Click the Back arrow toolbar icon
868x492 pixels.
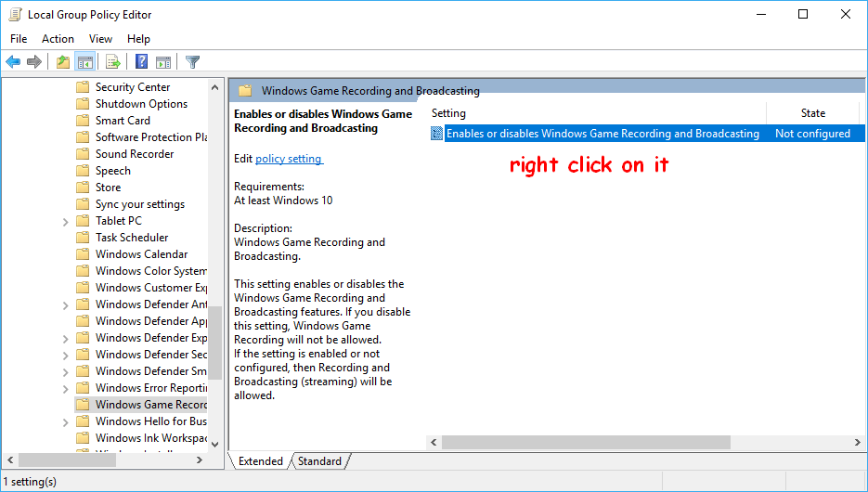pos(13,62)
